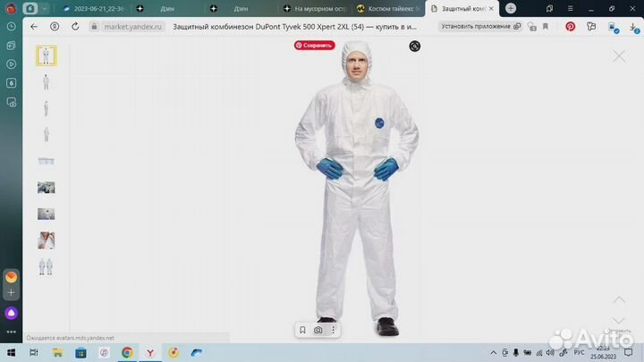Viewport: 644px width, 362px height.
Task: Select the last two-figures thumbnail
Action: [x=46, y=266]
